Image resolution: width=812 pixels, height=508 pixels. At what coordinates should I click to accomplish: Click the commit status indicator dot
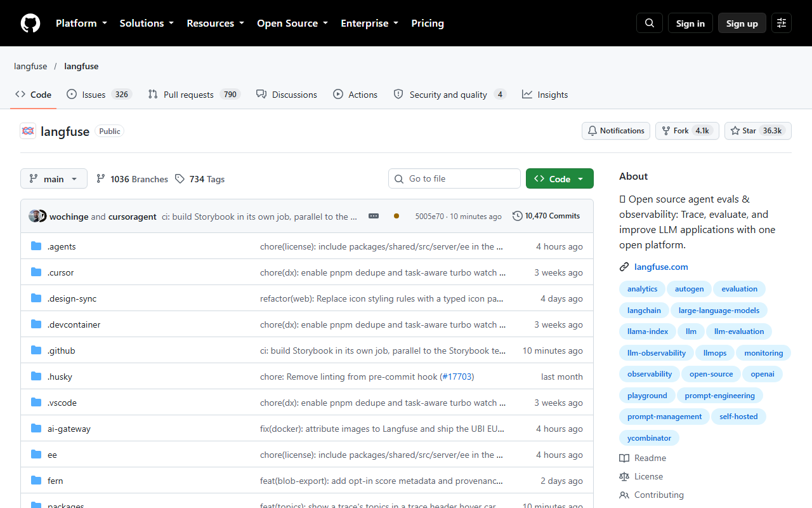pyautogui.click(x=396, y=216)
